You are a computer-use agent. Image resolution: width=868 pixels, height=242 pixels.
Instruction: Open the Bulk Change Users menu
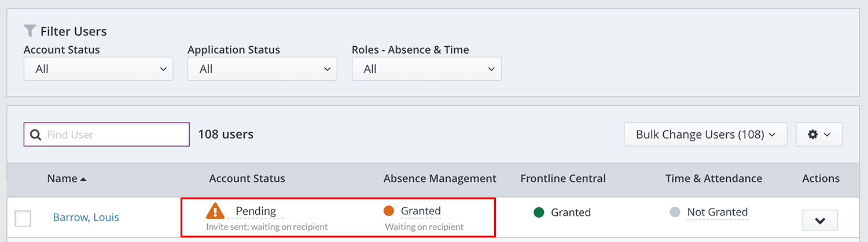(x=705, y=135)
